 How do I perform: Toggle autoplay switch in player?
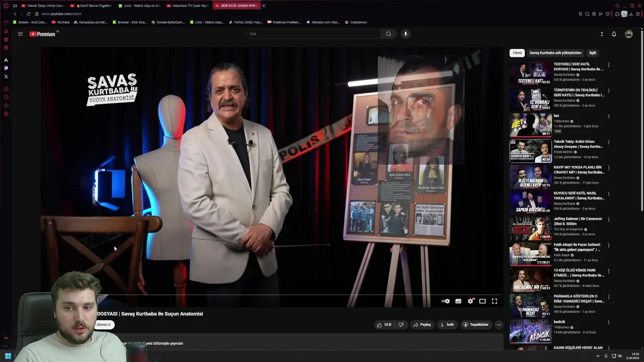click(x=445, y=301)
